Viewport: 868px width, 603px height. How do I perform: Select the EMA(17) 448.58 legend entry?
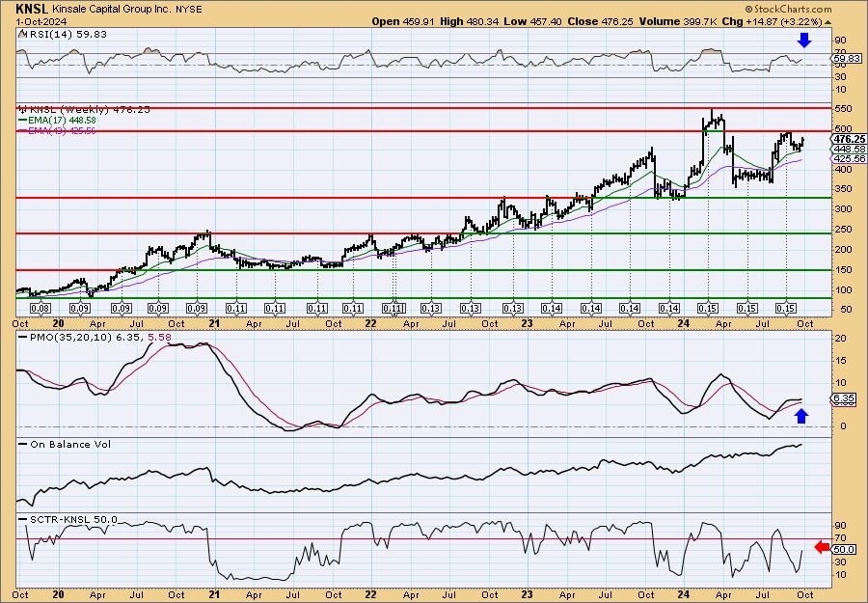(x=57, y=121)
